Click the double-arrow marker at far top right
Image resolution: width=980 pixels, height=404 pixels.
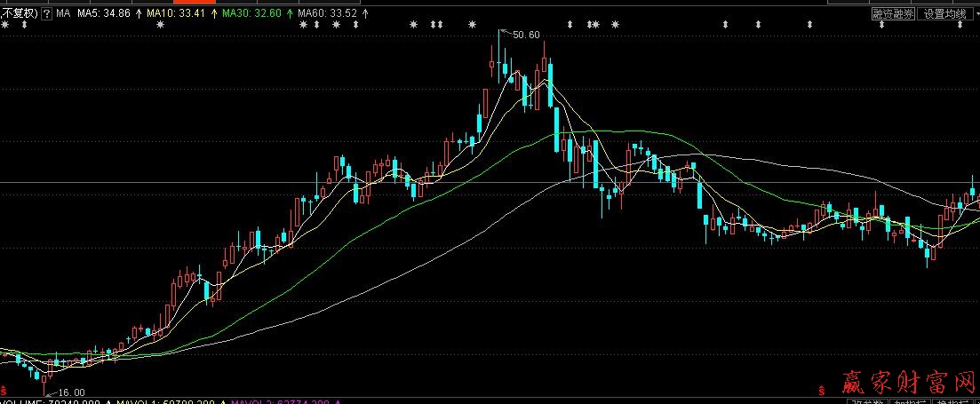959,25
